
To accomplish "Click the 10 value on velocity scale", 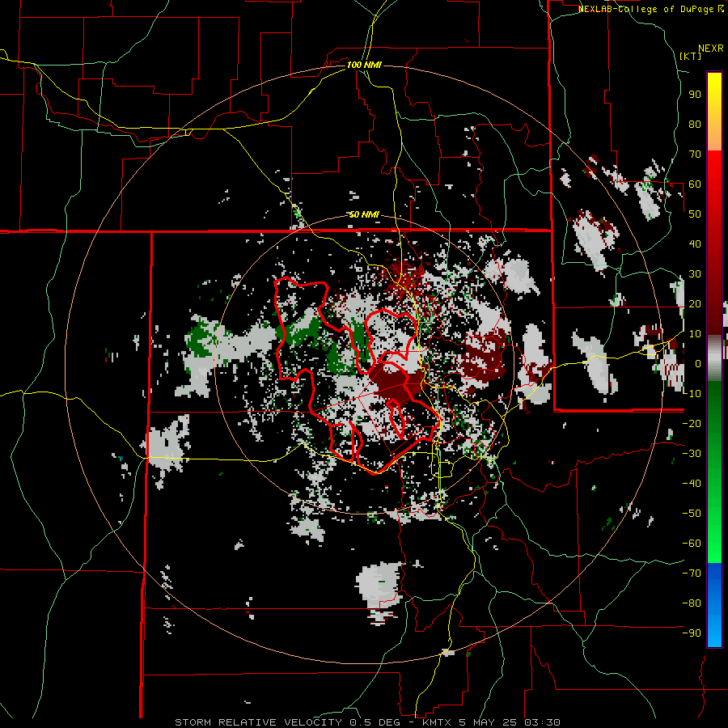I will 695,334.
